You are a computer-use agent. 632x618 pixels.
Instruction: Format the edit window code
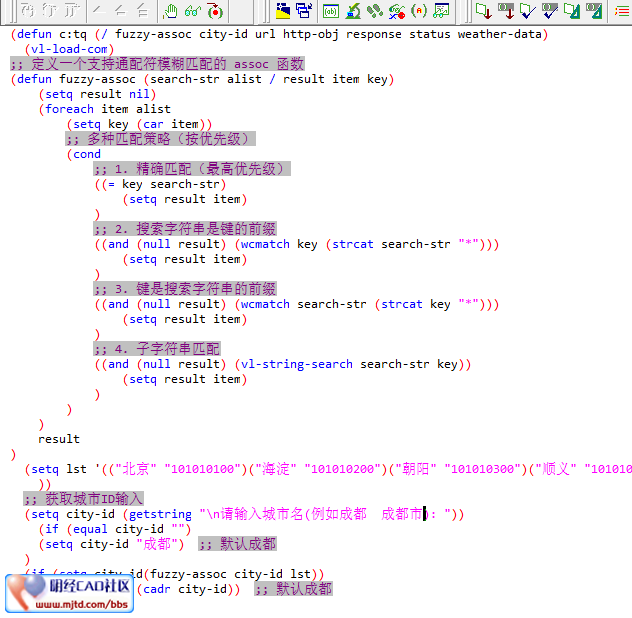572,11
